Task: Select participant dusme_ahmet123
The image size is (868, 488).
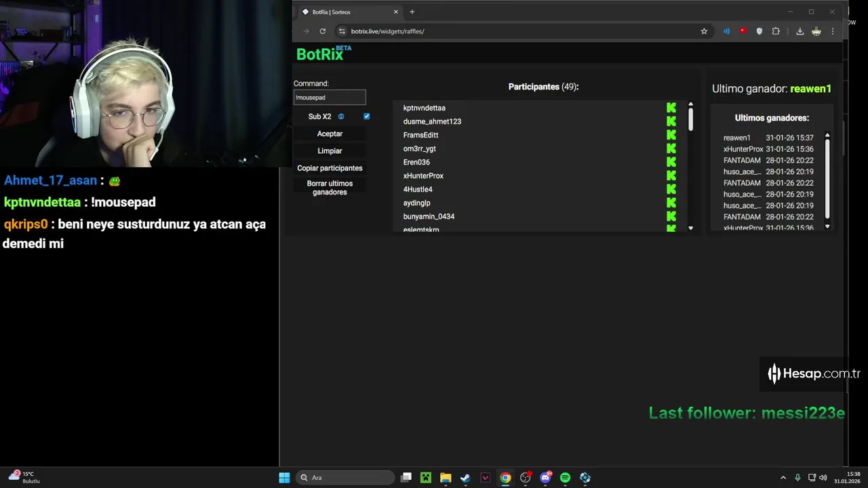Action: pyautogui.click(x=432, y=121)
